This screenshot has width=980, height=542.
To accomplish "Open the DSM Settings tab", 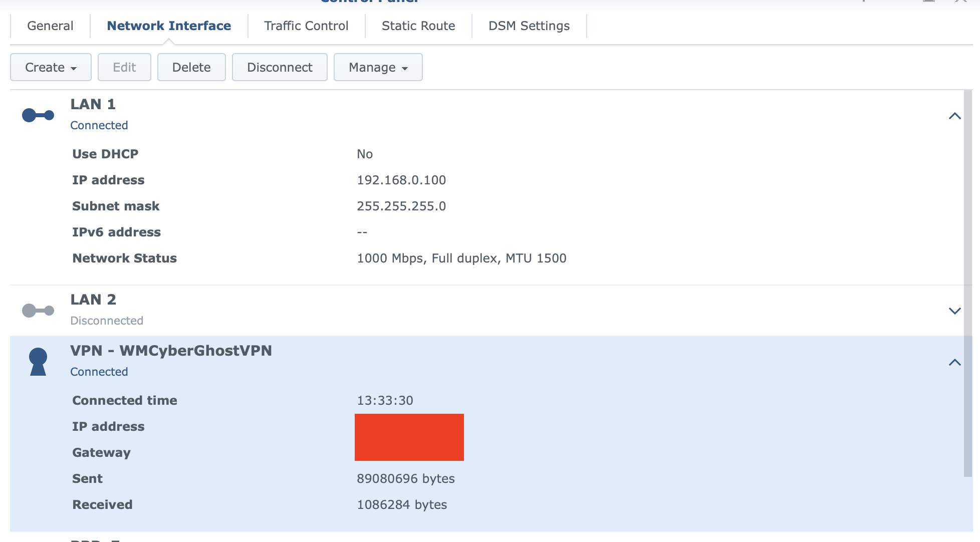I will coord(529,26).
